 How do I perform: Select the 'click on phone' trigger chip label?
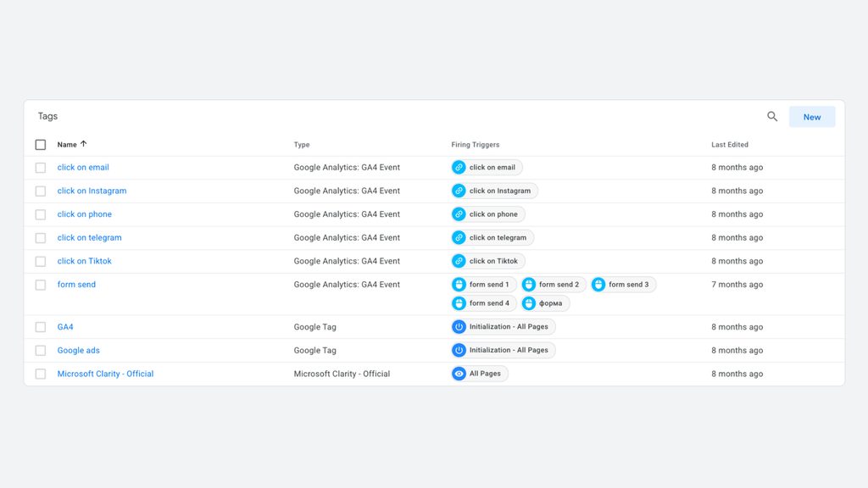click(493, 214)
